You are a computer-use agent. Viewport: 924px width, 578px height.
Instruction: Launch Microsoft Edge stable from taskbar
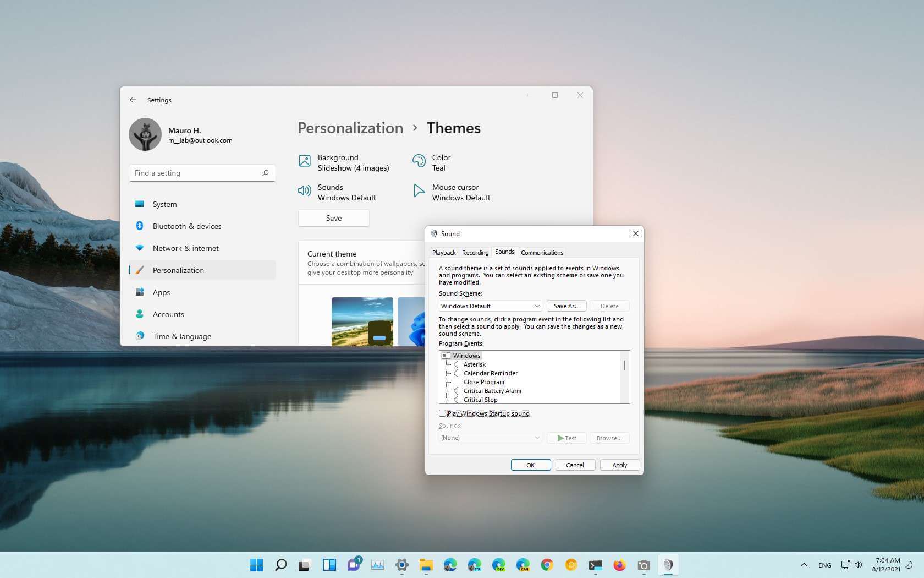click(450, 565)
